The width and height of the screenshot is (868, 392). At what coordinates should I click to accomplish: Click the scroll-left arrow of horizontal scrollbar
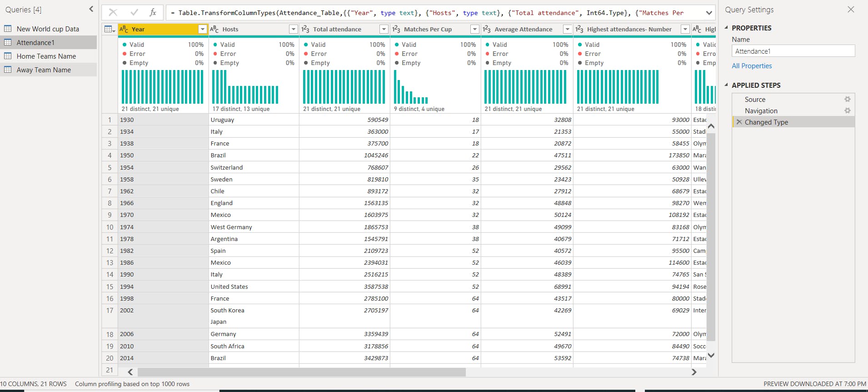click(x=130, y=372)
